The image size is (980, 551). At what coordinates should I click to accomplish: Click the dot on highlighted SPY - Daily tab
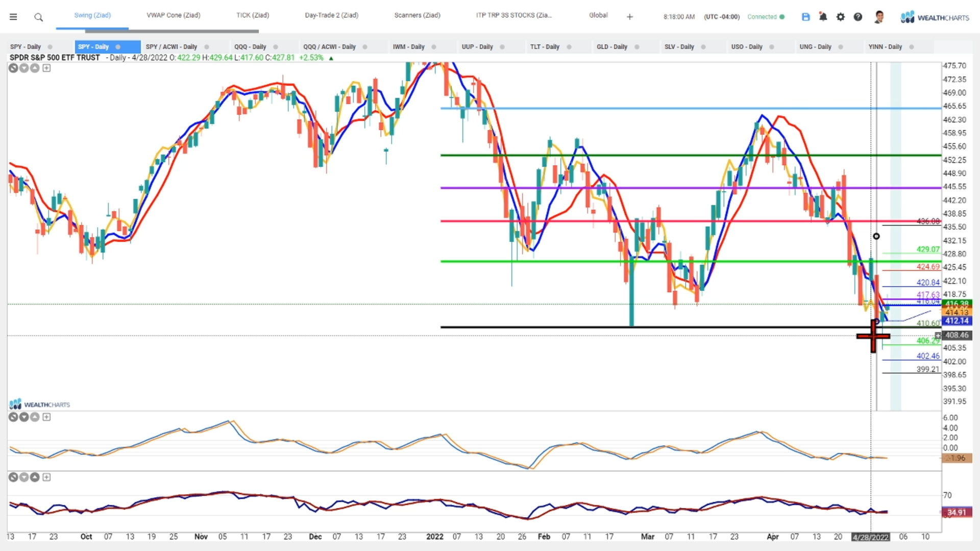coord(118,47)
